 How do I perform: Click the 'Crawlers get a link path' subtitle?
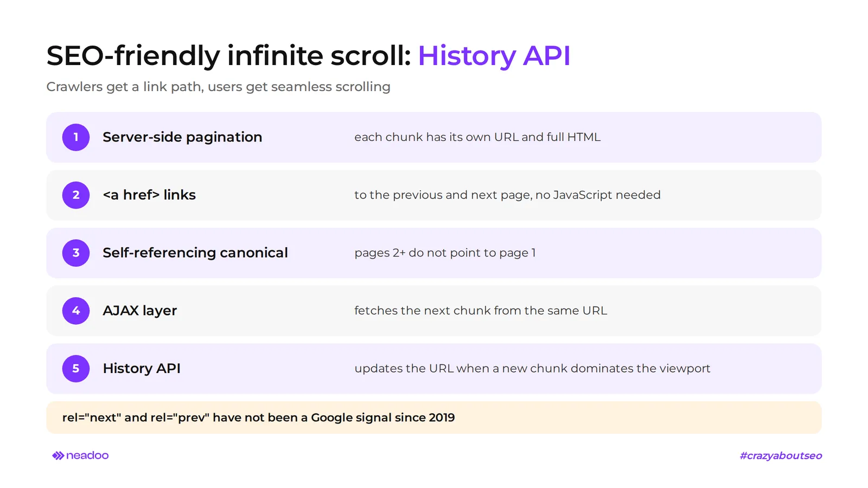218,87
